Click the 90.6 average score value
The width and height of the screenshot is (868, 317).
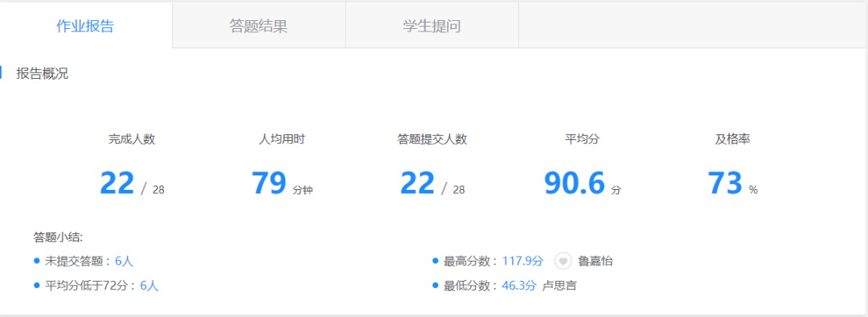[575, 183]
